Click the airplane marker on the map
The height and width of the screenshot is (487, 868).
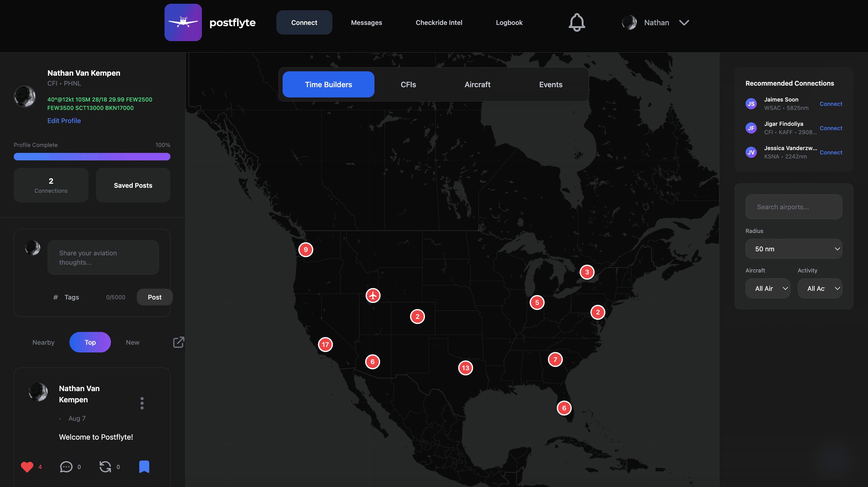click(x=373, y=296)
